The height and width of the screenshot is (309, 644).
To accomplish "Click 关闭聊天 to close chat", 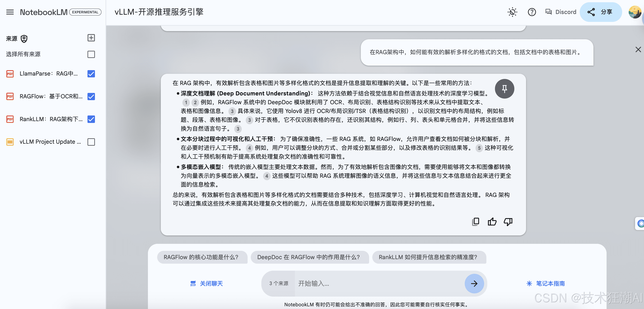I will coord(207,284).
